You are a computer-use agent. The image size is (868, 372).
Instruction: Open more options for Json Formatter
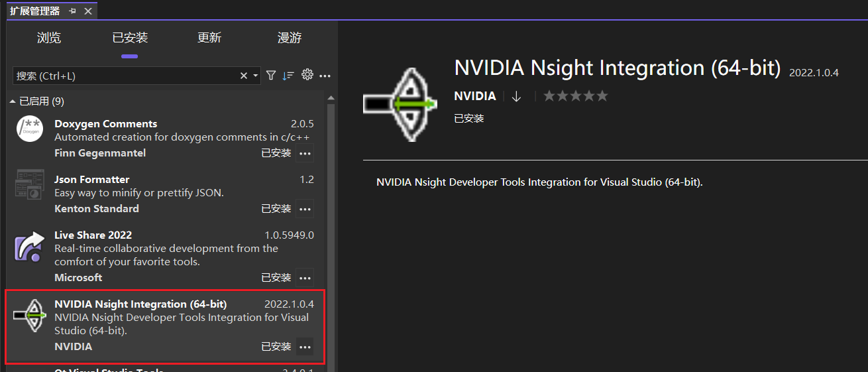tap(305, 209)
